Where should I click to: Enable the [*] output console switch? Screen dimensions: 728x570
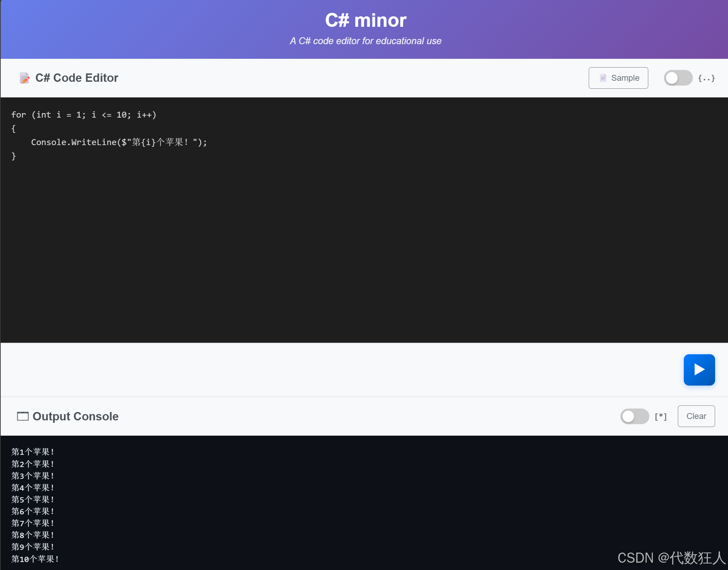click(x=634, y=416)
